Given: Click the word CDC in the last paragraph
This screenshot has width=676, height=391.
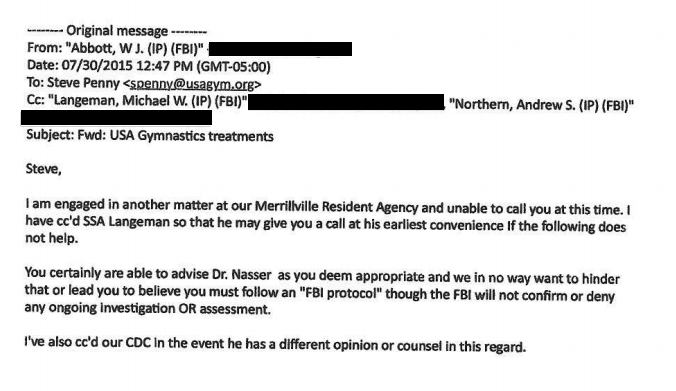Looking at the screenshot, I should pos(138,343).
